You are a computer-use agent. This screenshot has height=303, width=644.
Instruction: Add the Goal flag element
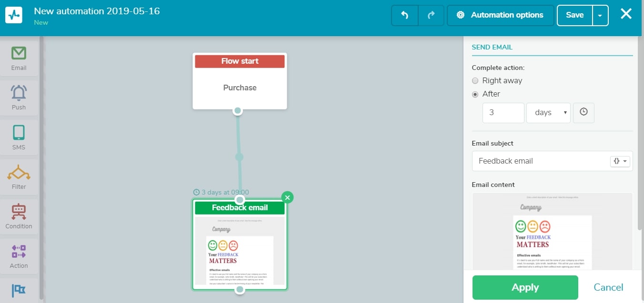[19, 291]
